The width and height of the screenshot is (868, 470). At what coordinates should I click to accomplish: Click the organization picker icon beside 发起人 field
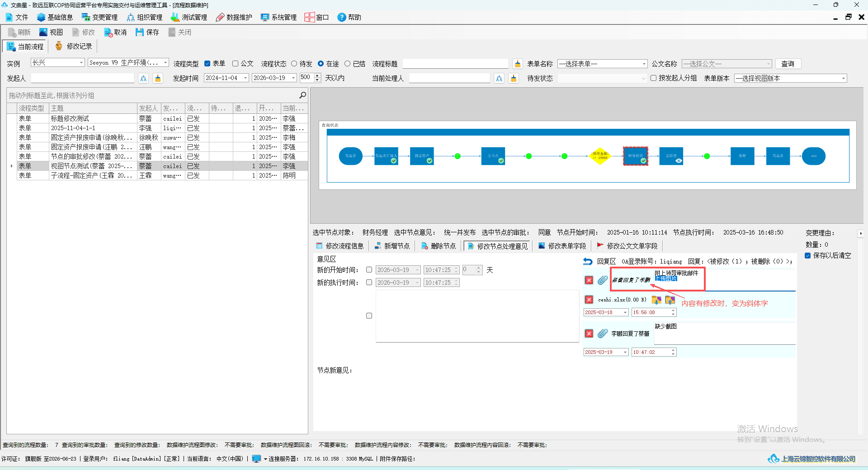143,78
